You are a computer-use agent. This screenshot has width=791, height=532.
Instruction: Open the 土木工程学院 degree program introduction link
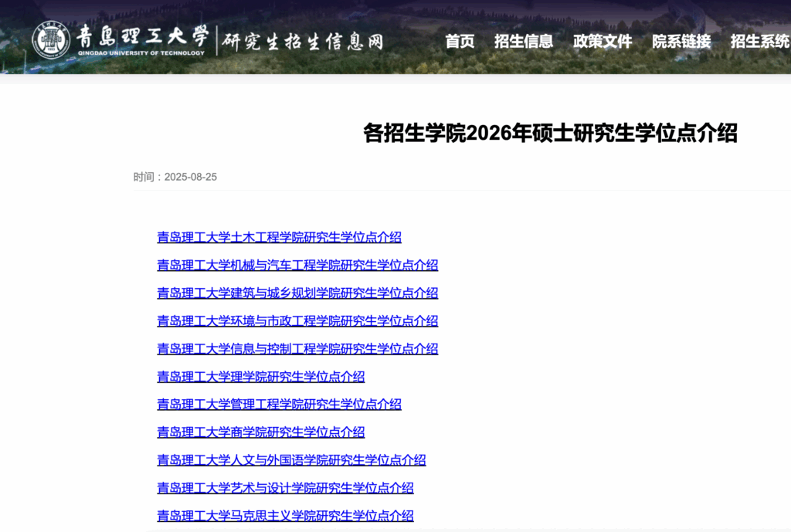(x=279, y=237)
